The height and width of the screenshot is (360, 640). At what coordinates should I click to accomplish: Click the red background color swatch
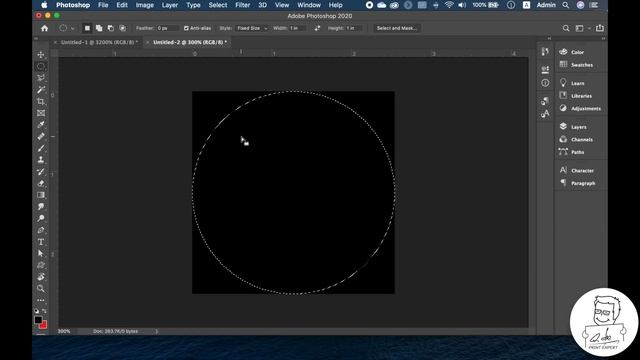pos(44,325)
